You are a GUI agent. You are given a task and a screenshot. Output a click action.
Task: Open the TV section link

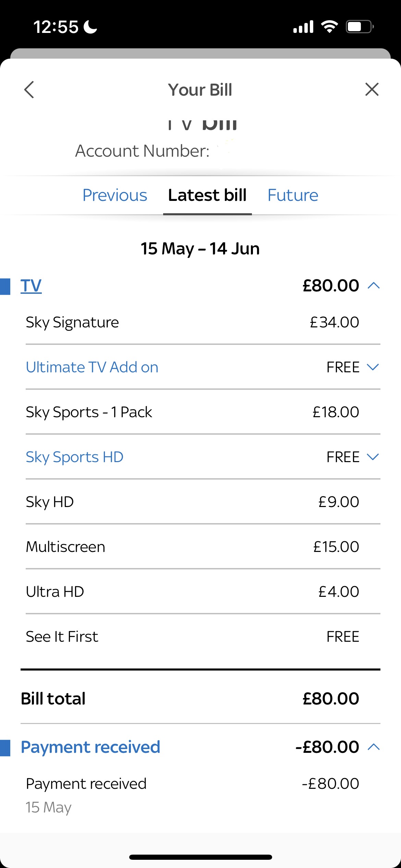point(31,286)
